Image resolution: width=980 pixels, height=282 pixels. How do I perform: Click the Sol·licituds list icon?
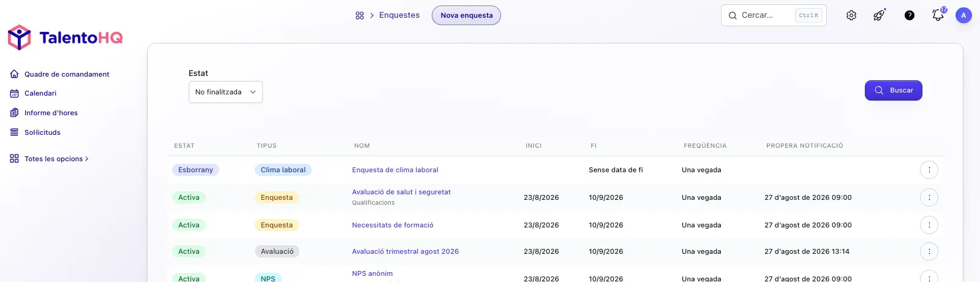coord(14,132)
